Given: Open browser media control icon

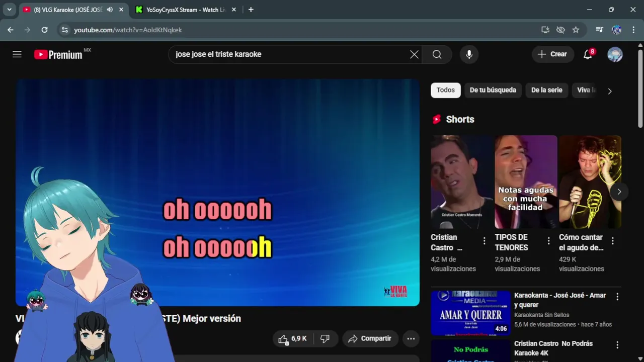Looking at the screenshot, I should pyautogui.click(x=599, y=30).
